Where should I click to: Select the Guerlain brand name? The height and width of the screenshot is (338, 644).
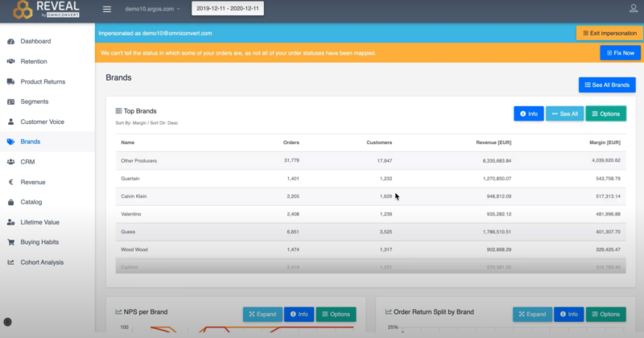click(x=130, y=179)
